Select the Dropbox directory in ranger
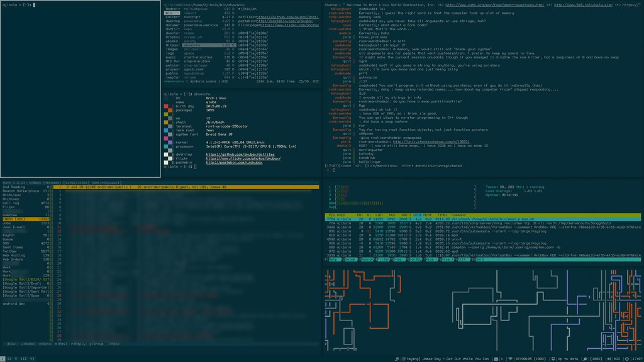The image size is (644, 362). click(172, 37)
